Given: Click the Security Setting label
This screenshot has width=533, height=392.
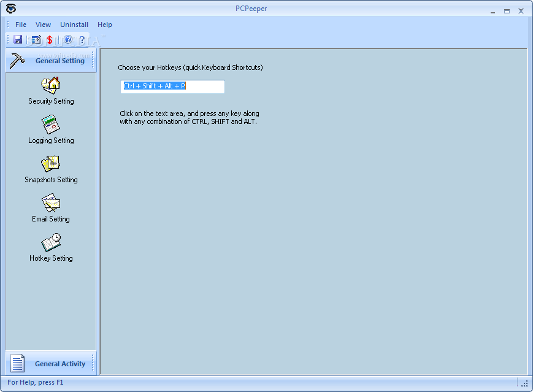Looking at the screenshot, I should click(x=51, y=101).
